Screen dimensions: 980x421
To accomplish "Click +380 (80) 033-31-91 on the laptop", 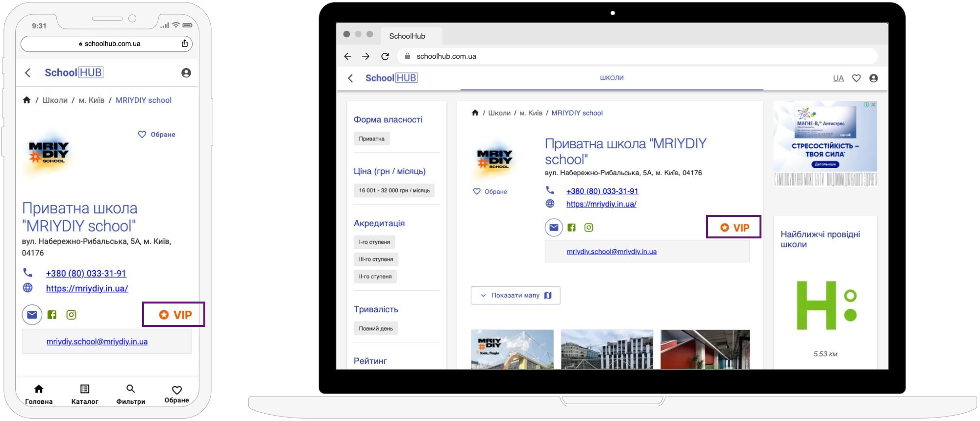I will click(602, 191).
